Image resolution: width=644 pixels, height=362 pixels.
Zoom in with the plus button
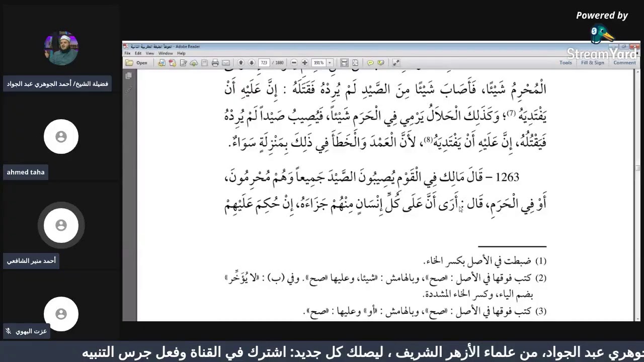click(x=305, y=63)
